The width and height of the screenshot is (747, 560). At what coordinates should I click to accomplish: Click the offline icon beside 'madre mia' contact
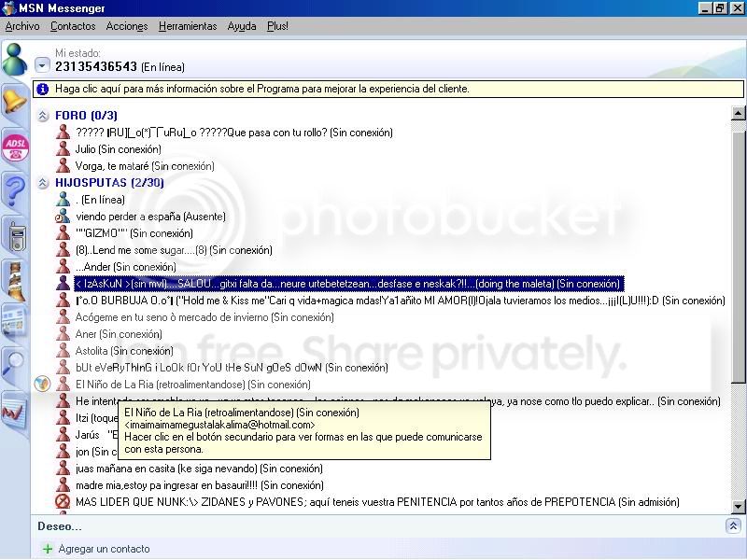pyautogui.click(x=63, y=484)
